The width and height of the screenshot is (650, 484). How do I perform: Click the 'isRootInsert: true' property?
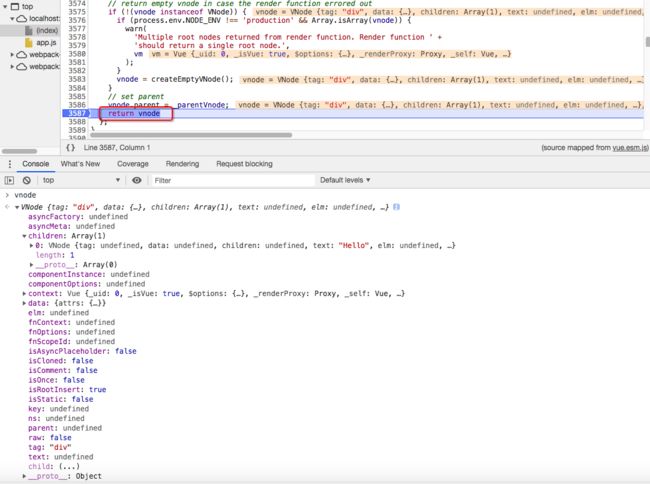67,390
